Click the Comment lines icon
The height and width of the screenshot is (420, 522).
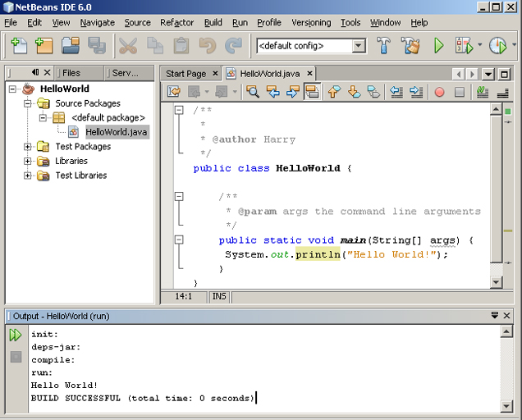(483, 92)
